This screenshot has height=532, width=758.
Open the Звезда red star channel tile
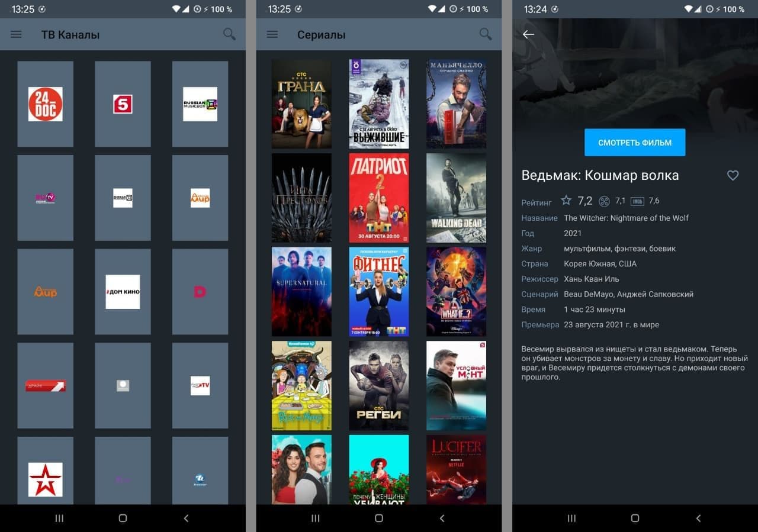tap(46, 471)
